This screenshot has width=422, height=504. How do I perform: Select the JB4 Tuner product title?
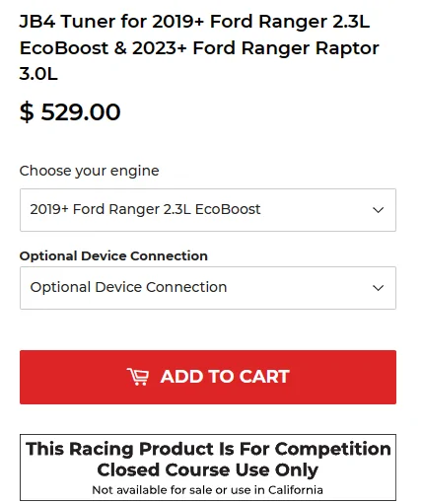199,47
